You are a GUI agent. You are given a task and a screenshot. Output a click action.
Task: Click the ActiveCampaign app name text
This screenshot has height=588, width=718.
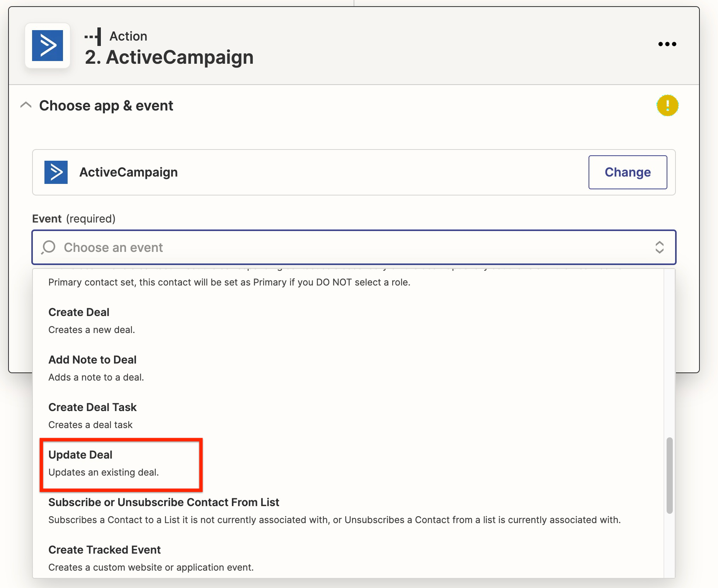(129, 172)
